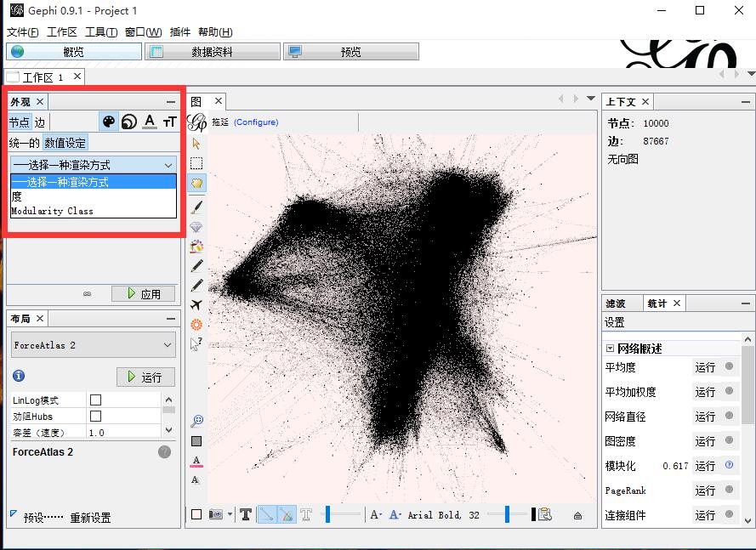This screenshot has height=550, width=756.
Task: Open the 工具 menu
Action: tap(101, 31)
